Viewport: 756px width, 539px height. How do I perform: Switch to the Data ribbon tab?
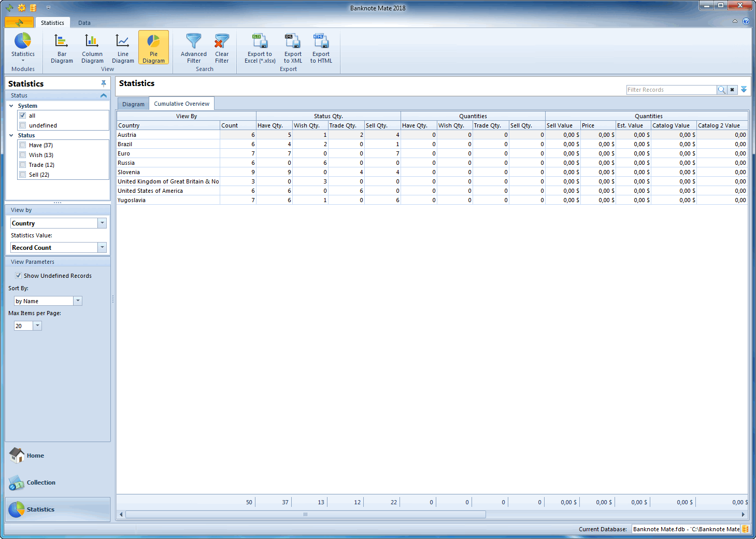point(84,23)
